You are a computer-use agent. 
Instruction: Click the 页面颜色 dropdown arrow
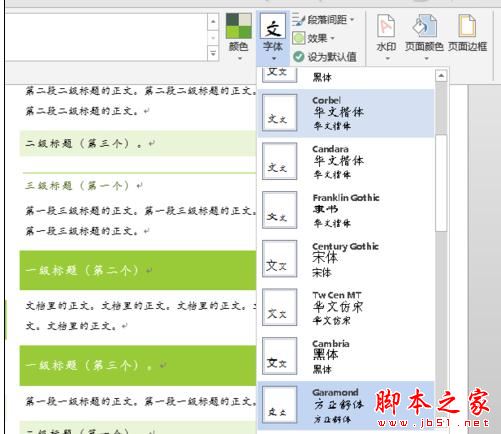[x=426, y=59]
